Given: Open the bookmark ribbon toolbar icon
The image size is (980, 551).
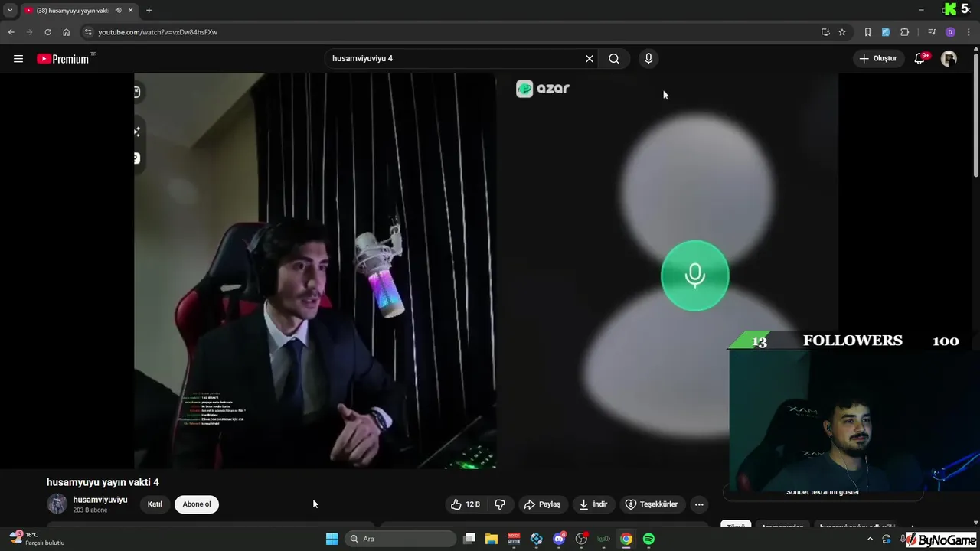Looking at the screenshot, I should click(867, 32).
